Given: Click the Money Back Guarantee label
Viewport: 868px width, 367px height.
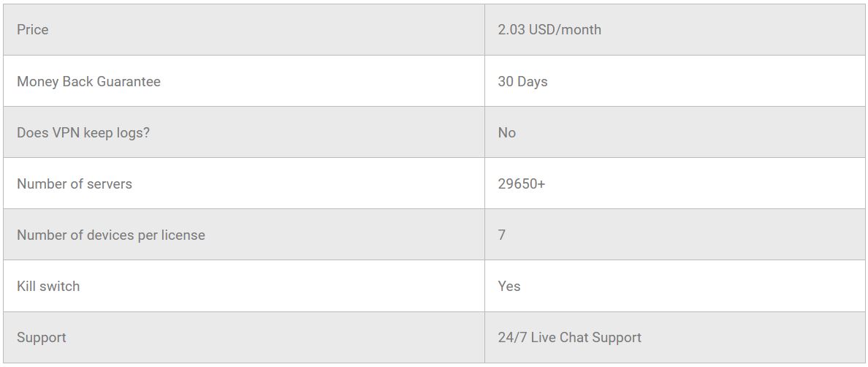Looking at the screenshot, I should [x=88, y=81].
